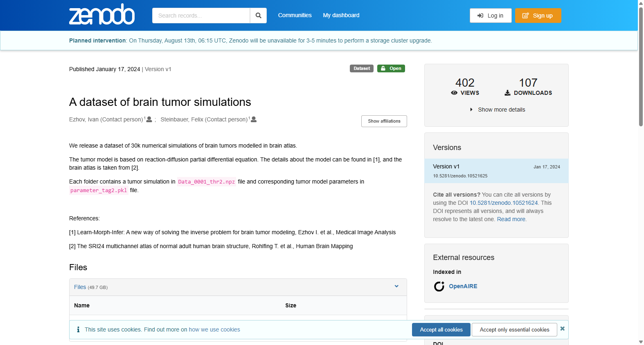Click the cookie info icon
This screenshot has height=345, width=644.
point(78,329)
